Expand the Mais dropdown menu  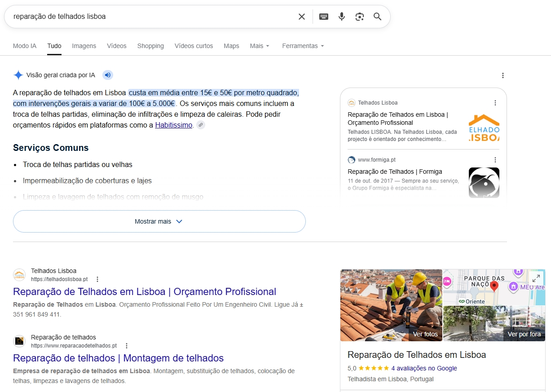260,46
